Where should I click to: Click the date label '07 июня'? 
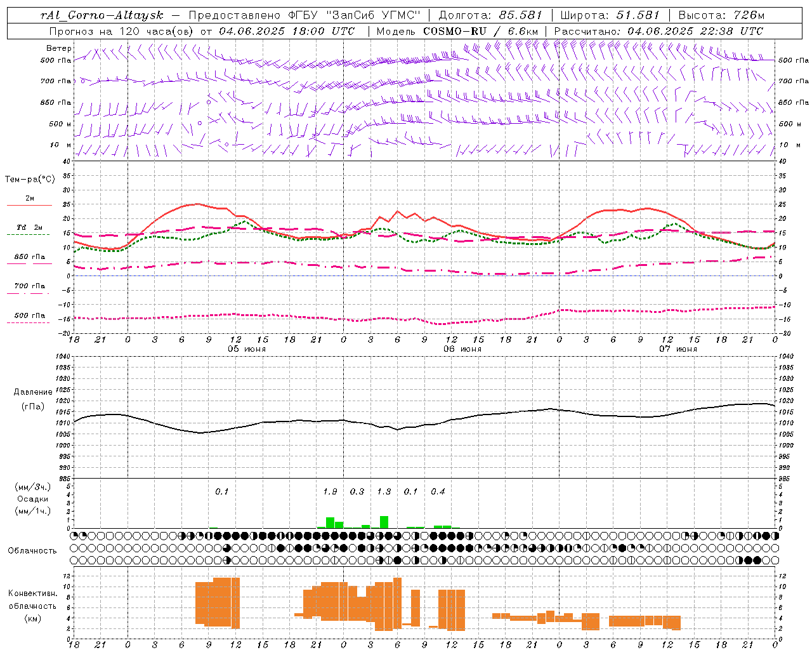[x=678, y=349]
